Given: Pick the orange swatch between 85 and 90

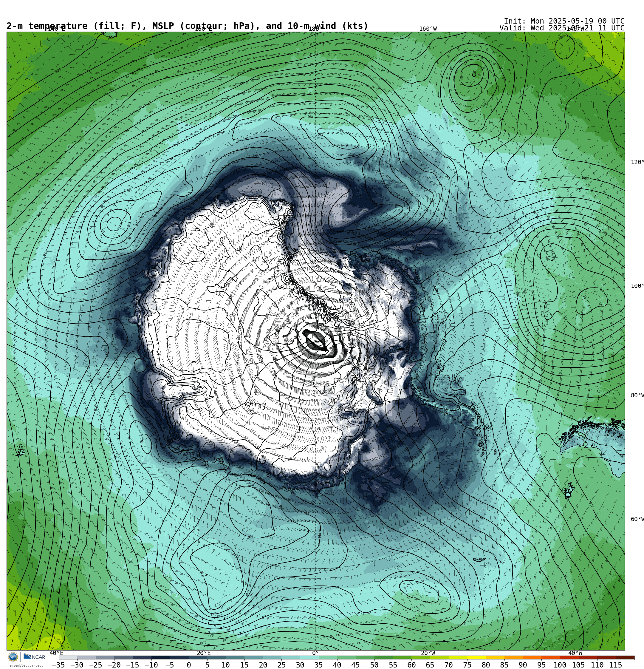Looking at the screenshot, I should click(514, 658).
